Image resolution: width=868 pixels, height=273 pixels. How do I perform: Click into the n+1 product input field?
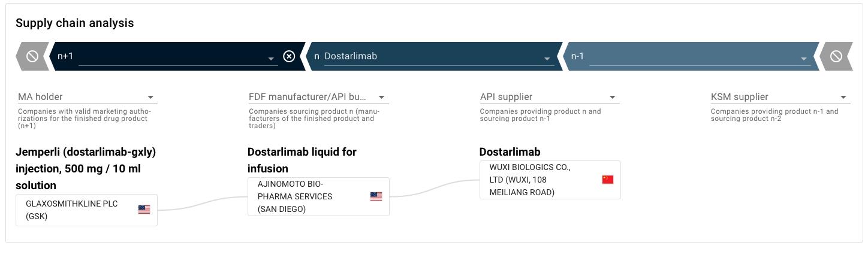[x=171, y=56]
